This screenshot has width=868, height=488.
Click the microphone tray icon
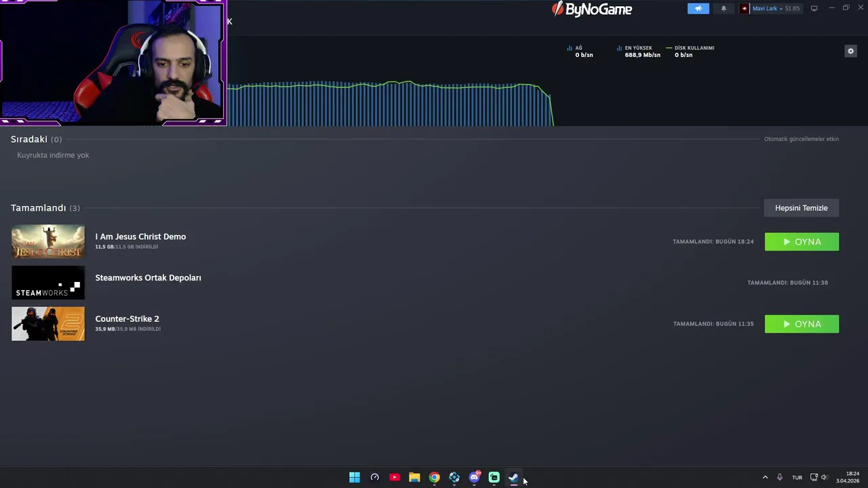coord(780,478)
